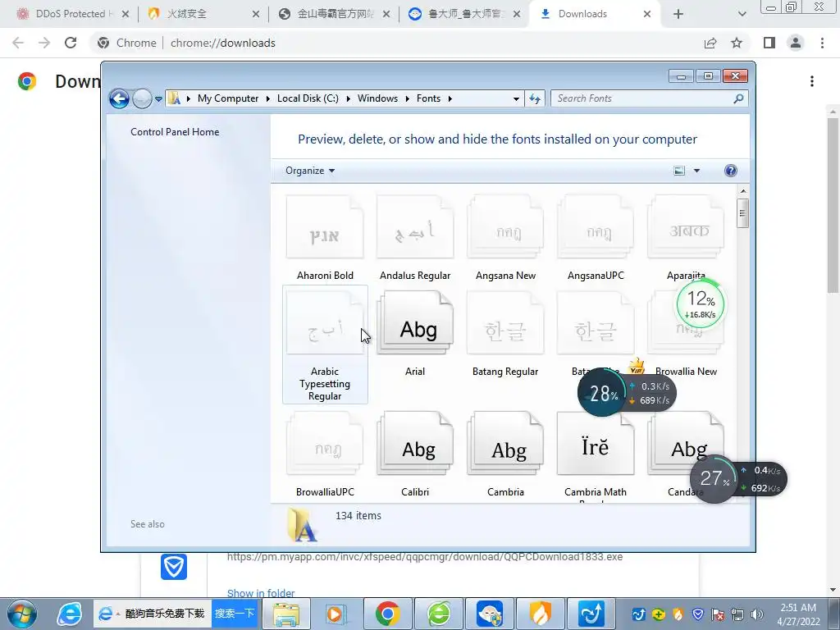The image size is (840, 630).
Task: Click the Forward arrow in Fonts window
Action: [142, 98]
